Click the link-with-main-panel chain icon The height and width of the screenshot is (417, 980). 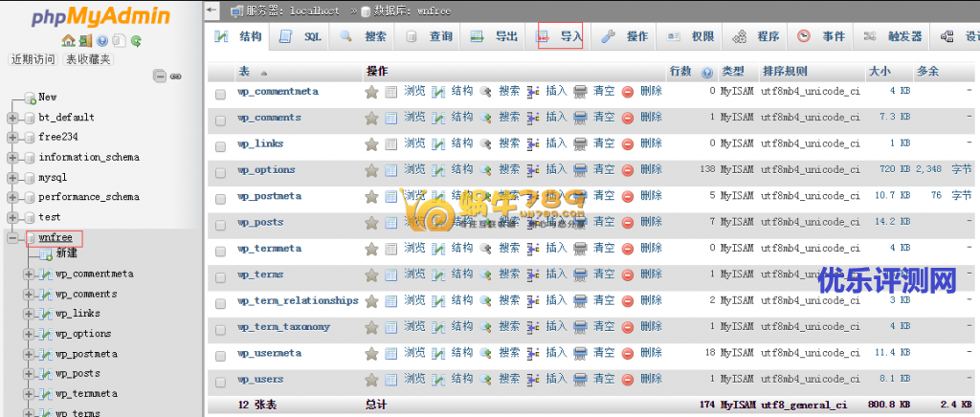click(x=176, y=77)
